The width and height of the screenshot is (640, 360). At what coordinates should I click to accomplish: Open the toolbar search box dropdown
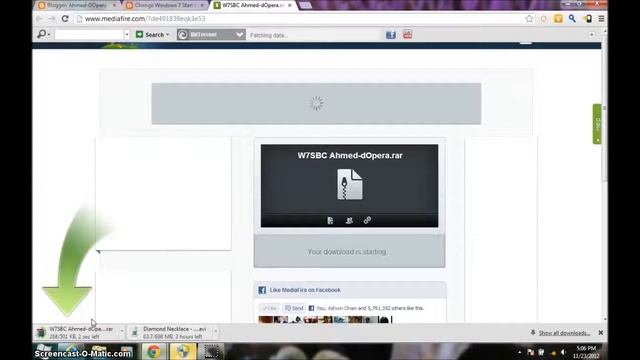coord(127,35)
